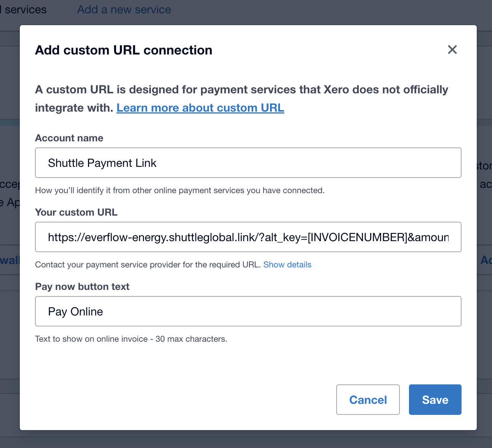
Task: Click the custom URL description paragraph
Action: [x=241, y=90]
